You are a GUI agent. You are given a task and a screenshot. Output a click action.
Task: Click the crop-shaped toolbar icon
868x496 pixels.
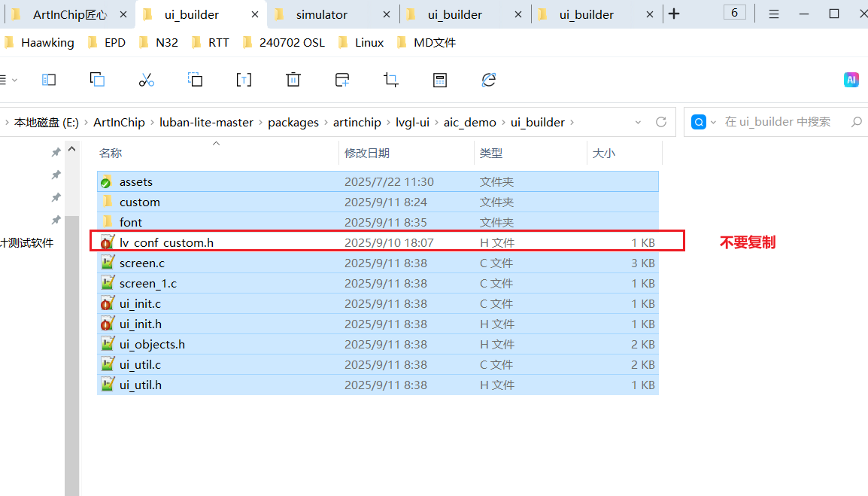pyautogui.click(x=391, y=80)
